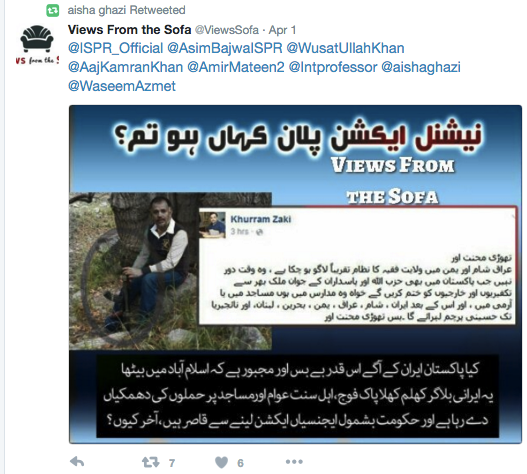Open the @AsimBajwaISPR mention
The width and height of the screenshot is (527, 474).
(225, 48)
